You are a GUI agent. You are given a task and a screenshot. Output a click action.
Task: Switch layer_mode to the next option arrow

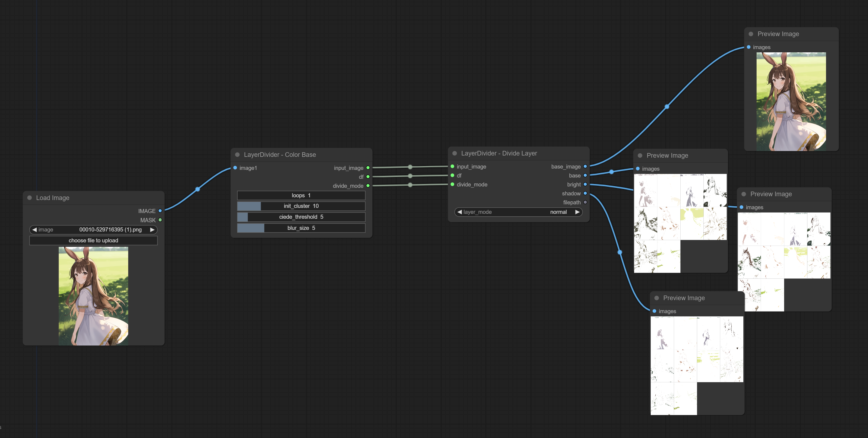(577, 212)
